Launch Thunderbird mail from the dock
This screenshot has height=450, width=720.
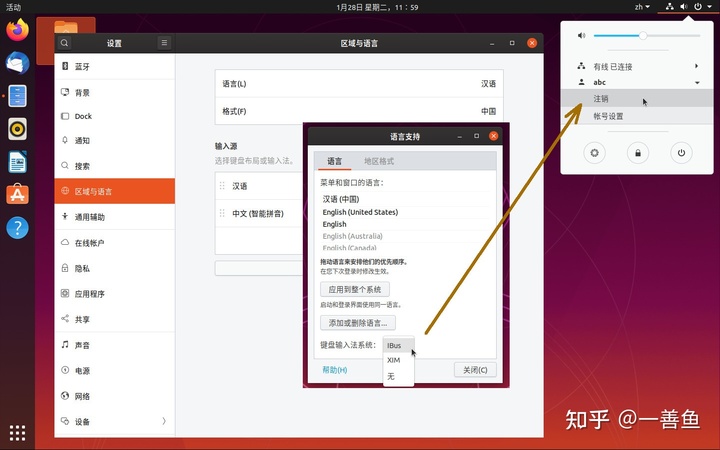tap(17, 63)
